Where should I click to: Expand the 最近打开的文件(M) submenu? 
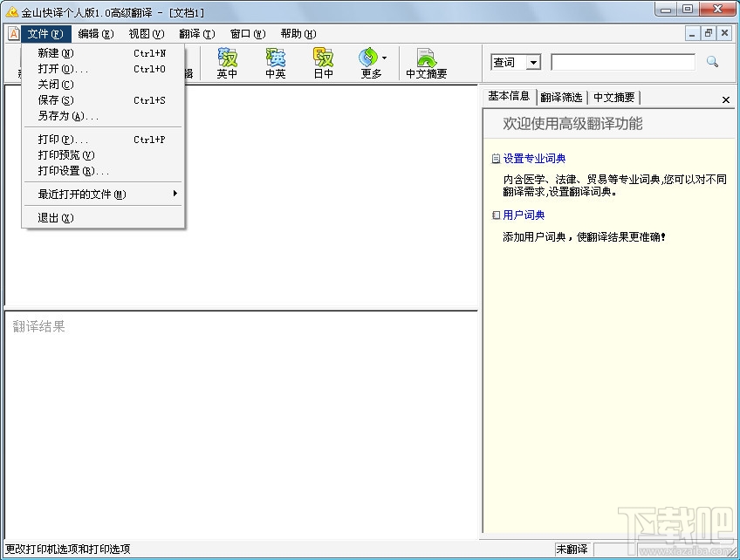[103, 194]
